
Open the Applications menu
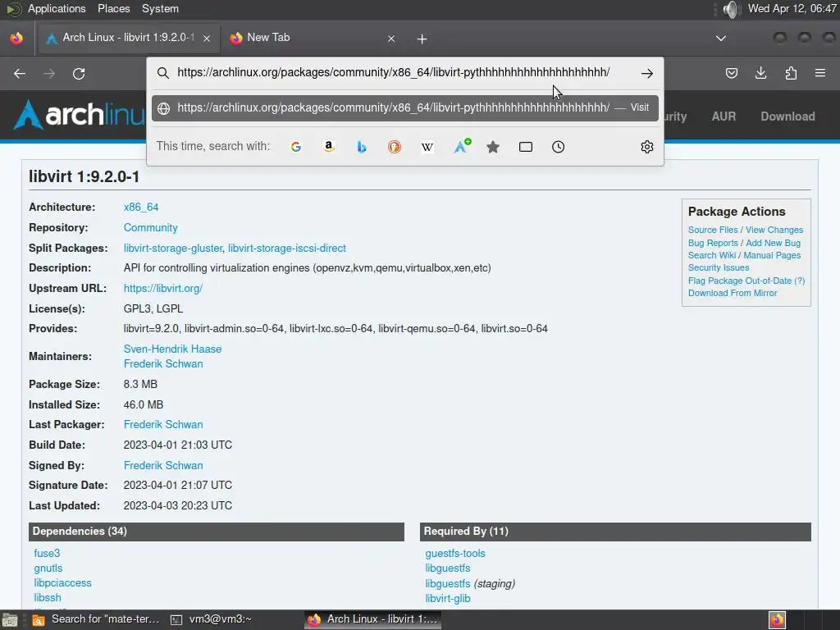click(57, 8)
